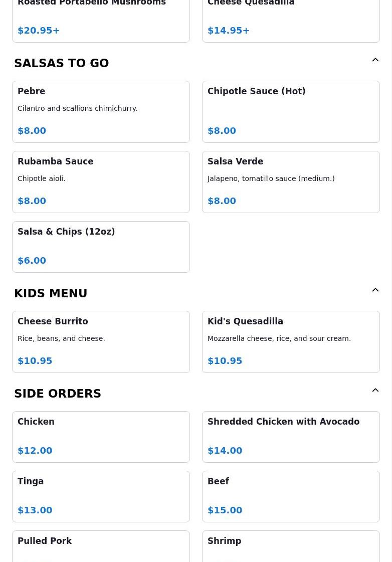This screenshot has height=562, width=392.
Task: Collapse the Side Orders section
Action: point(375,391)
